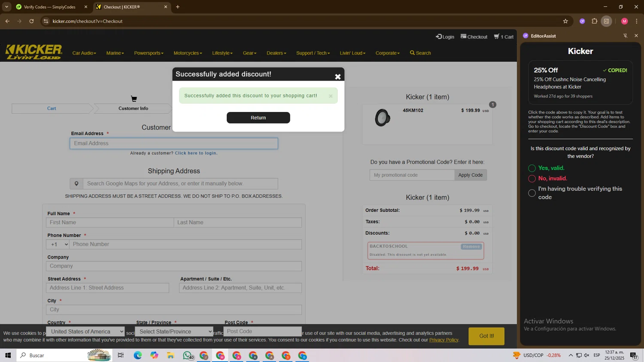The image size is (644, 362).
Task: Select 'I'm having trouble verifying this code'
Action: 532,193
